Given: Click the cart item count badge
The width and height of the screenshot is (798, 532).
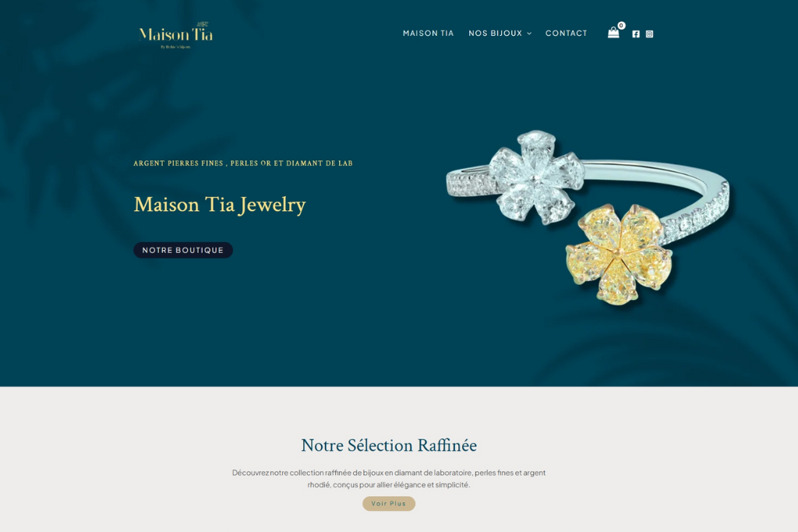Looking at the screenshot, I should [x=621, y=26].
